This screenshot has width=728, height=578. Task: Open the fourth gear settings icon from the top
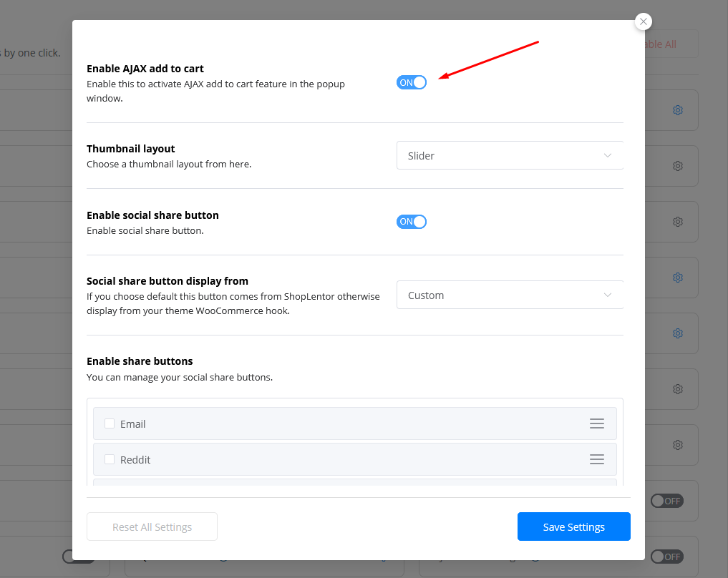[x=677, y=278]
